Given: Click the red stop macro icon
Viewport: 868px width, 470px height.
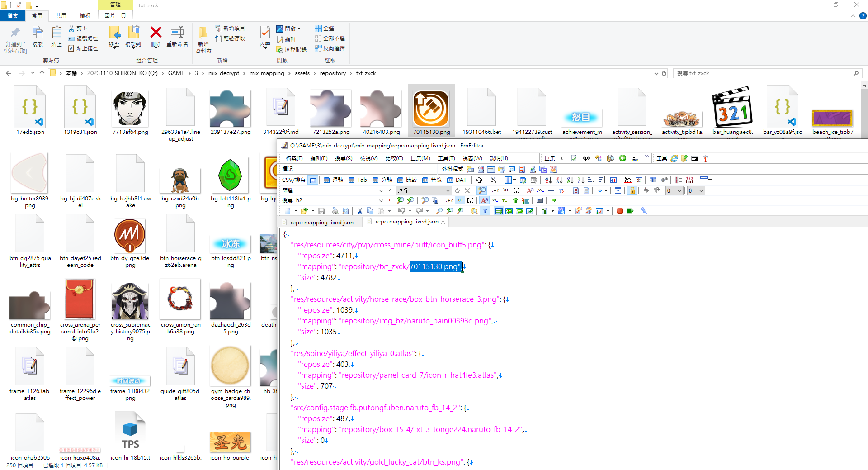Looking at the screenshot, I should point(620,211).
